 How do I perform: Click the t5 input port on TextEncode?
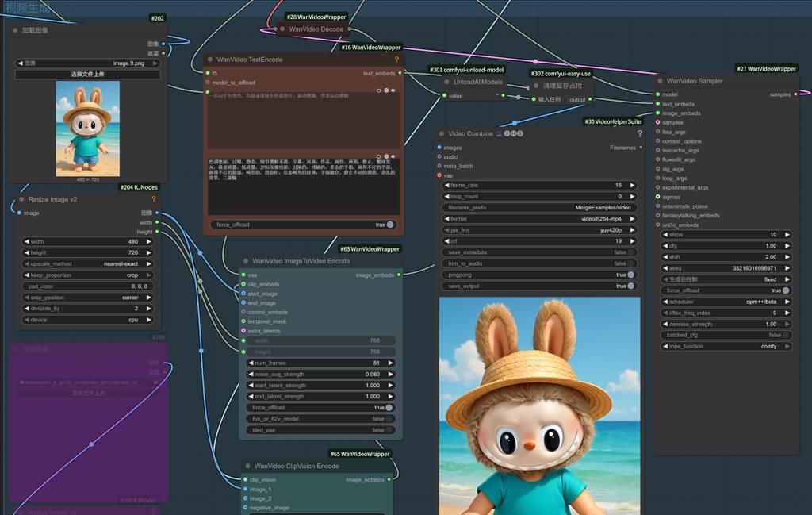coord(209,73)
